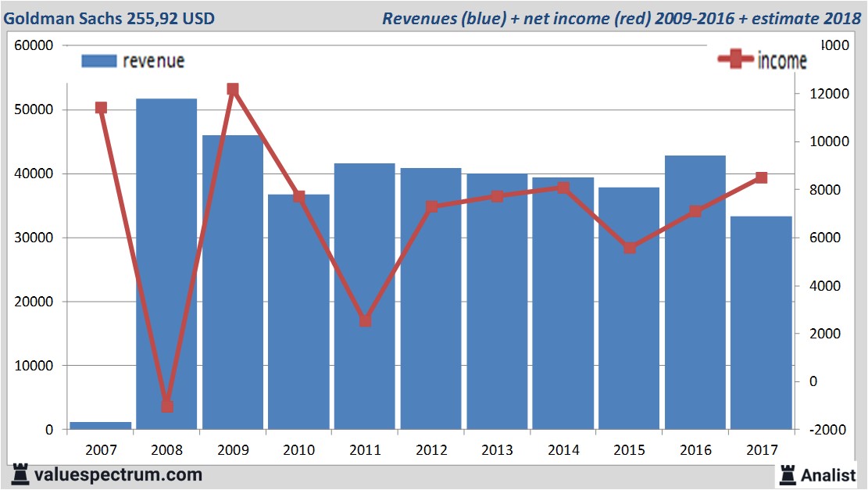868x490 pixels.
Task: Click the chess rook icon beside valuespectrum.com
Action: pos(20,474)
